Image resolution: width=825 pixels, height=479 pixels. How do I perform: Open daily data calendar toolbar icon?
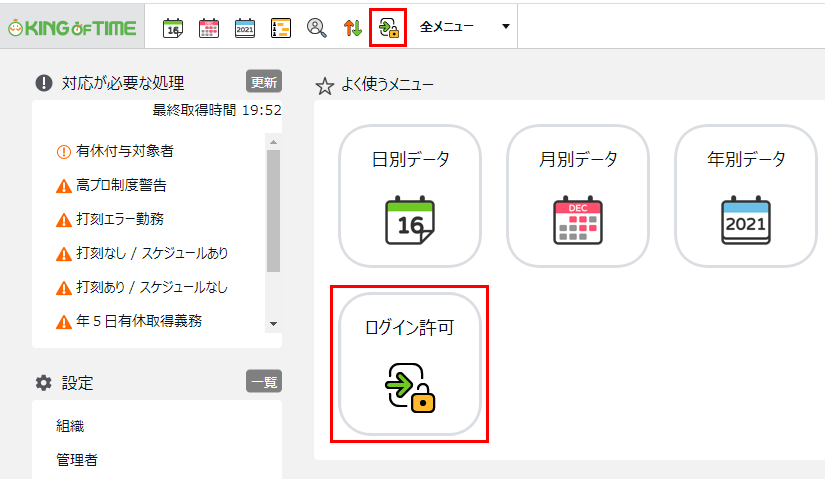[173, 28]
